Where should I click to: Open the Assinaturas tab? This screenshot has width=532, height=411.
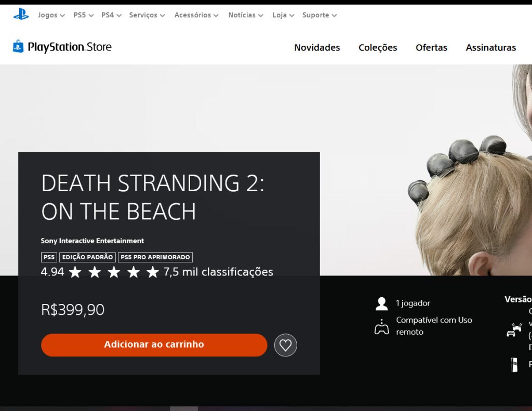(490, 47)
